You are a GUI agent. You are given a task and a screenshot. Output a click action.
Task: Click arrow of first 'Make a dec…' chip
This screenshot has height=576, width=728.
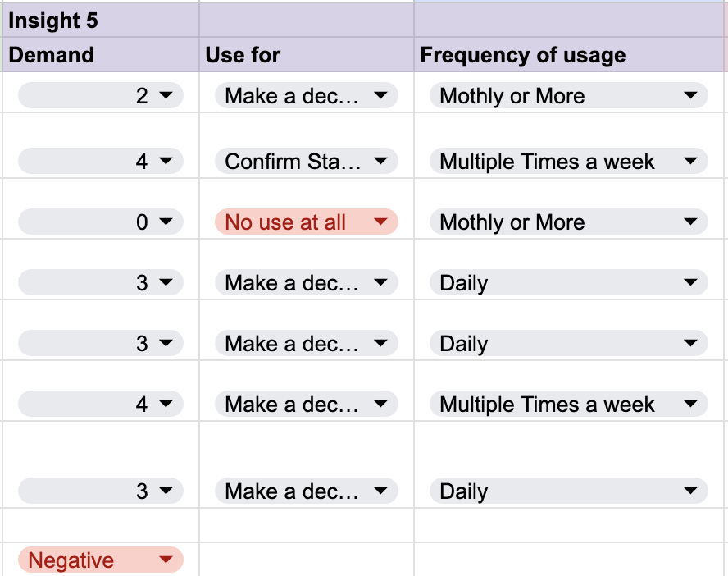tap(380, 96)
